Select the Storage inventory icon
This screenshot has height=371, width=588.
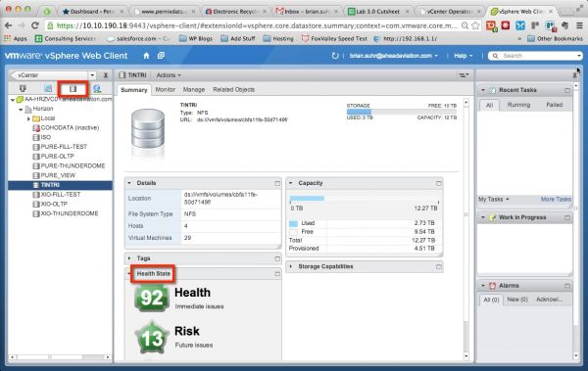73,89
